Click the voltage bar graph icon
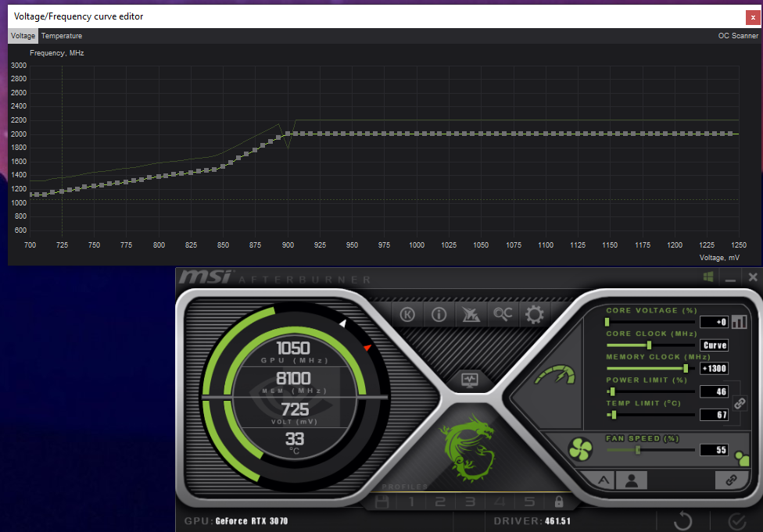The width and height of the screenshot is (763, 532). (x=740, y=321)
